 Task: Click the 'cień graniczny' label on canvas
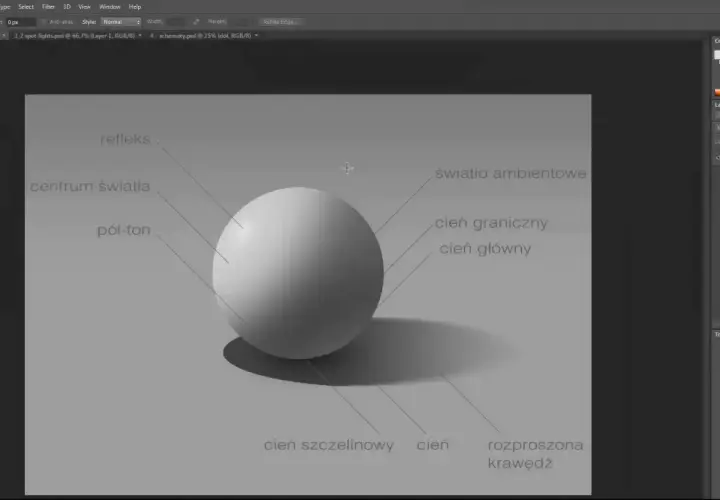tap(491, 223)
